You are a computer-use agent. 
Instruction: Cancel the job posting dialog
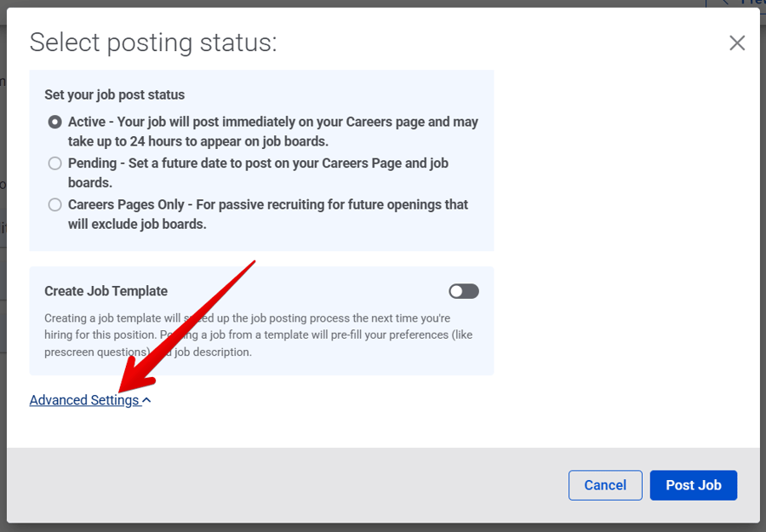(605, 485)
